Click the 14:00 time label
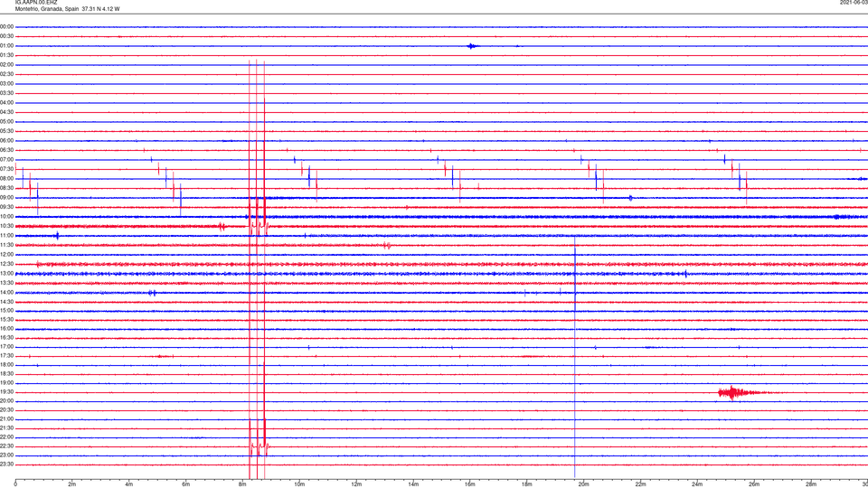 (6, 292)
